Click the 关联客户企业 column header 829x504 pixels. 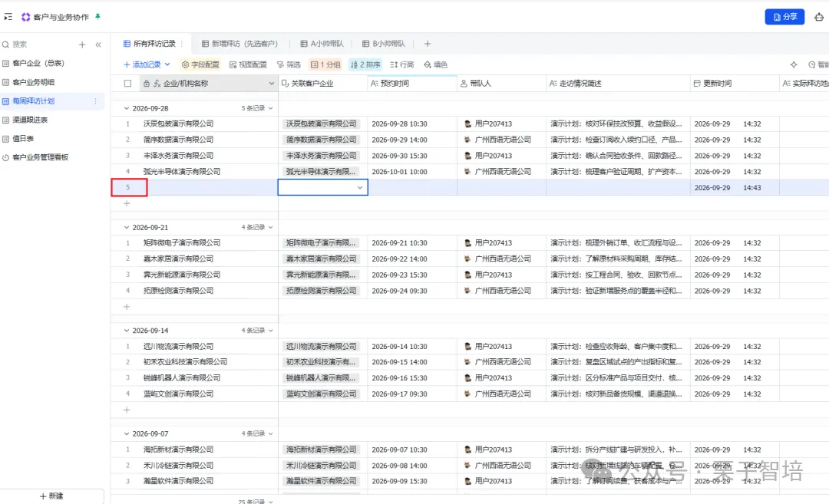(x=322, y=84)
